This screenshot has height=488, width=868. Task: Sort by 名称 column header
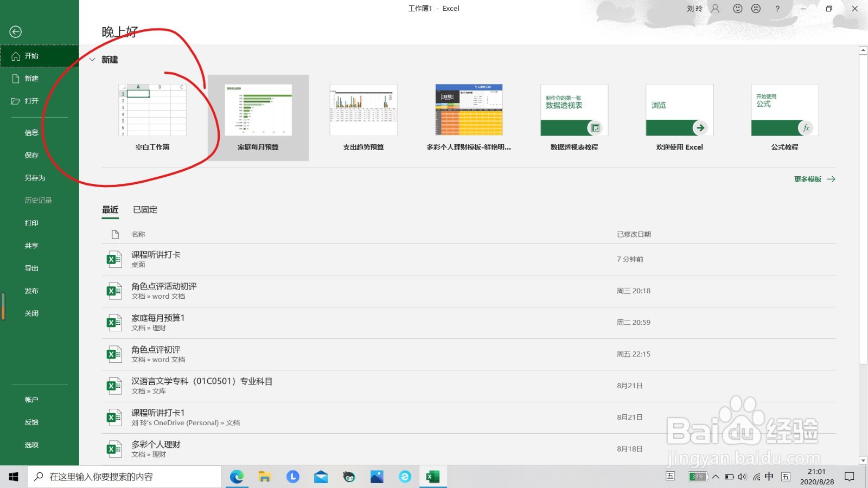coord(138,234)
